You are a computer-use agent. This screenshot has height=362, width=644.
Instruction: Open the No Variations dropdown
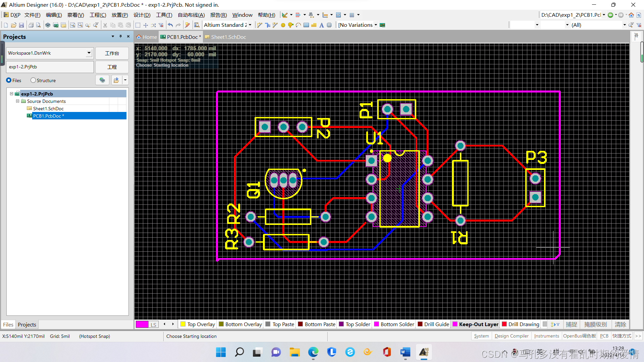point(376,25)
